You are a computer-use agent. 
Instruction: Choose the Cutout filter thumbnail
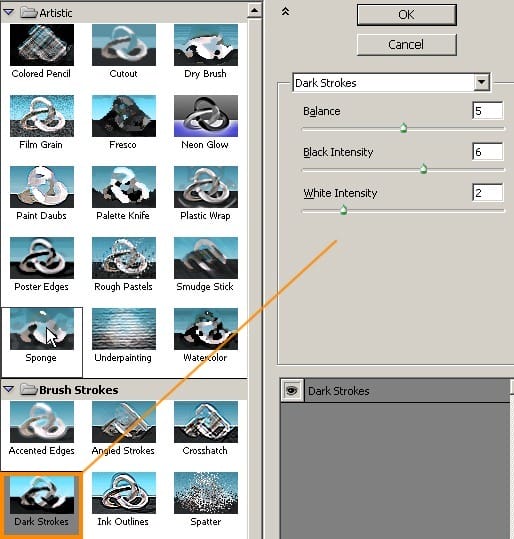pos(124,45)
